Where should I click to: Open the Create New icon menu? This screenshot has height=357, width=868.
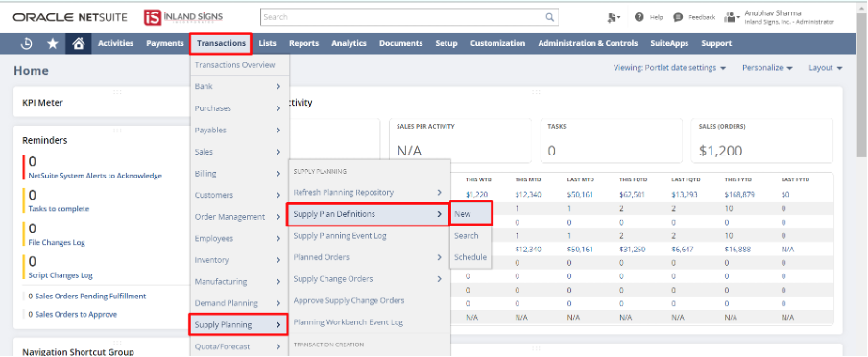click(613, 17)
